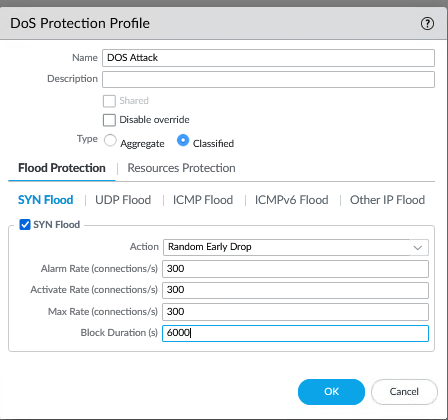
Task: Open the ICMPv6 Flood sub-tab
Action: tap(292, 200)
